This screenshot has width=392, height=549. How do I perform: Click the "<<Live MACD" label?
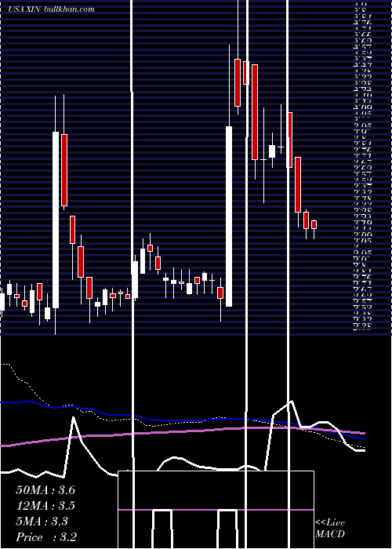(x=330, y=529)
